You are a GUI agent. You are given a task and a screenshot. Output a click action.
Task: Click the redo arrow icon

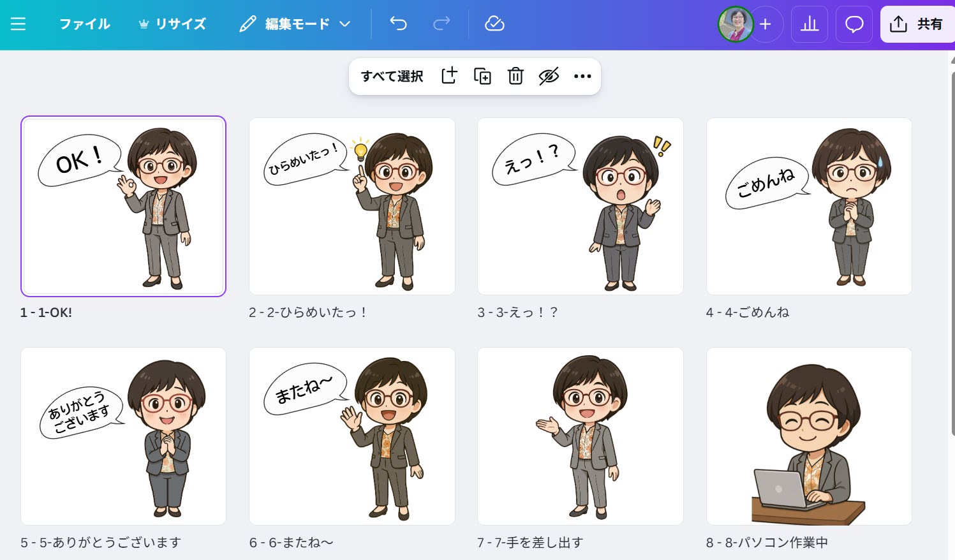coord(441,24)
